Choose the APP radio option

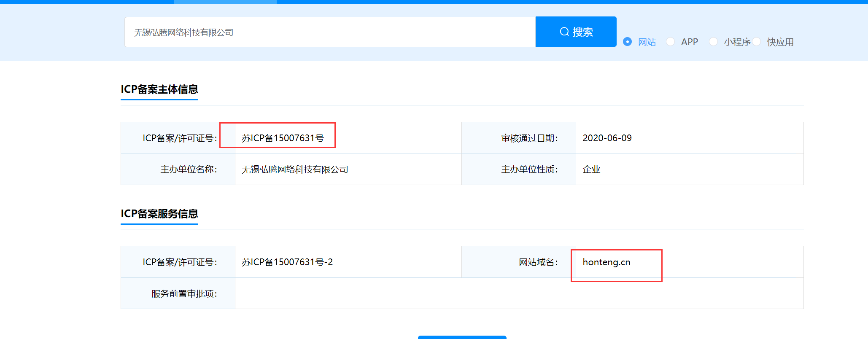670,42
